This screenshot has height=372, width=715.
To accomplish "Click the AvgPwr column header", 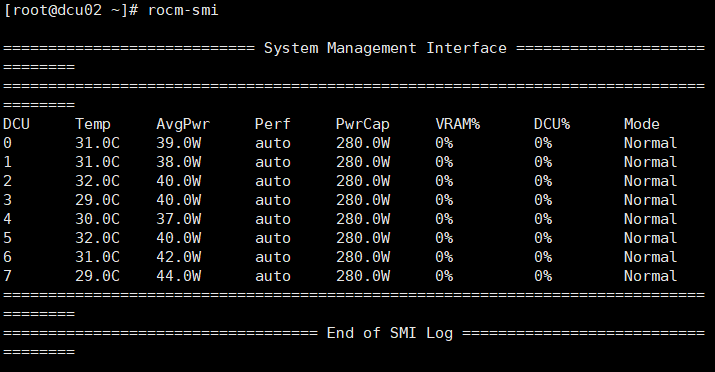I will [183, 124].
